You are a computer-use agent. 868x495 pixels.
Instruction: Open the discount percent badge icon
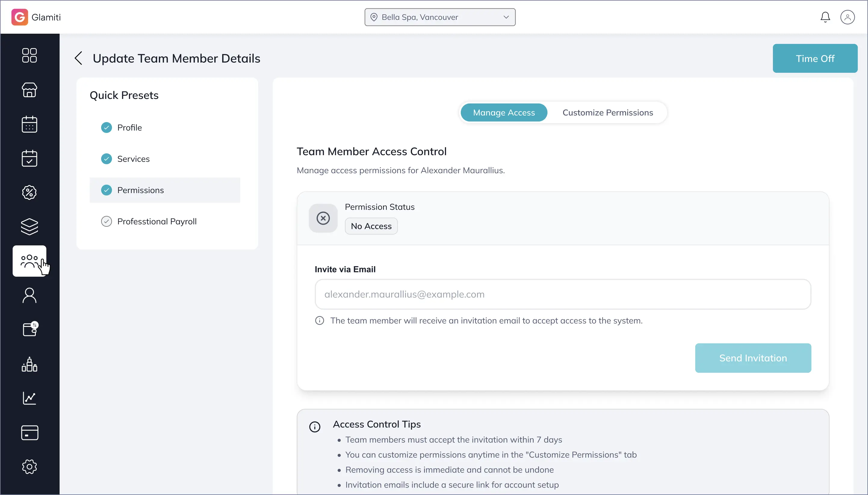point(29,192)
